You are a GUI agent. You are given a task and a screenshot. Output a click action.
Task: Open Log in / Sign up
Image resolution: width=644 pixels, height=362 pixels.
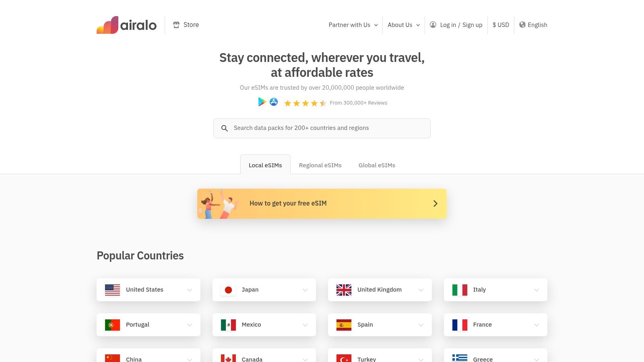click(461, 25)
